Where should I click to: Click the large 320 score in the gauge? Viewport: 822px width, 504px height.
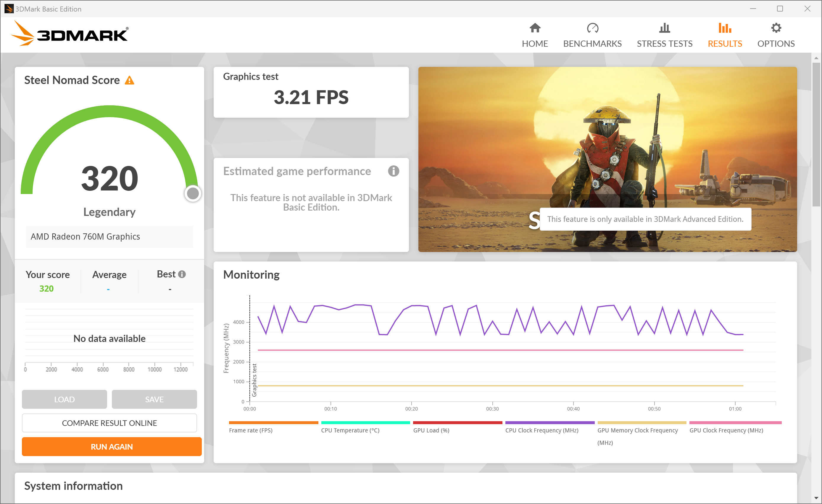click(109, 178)
